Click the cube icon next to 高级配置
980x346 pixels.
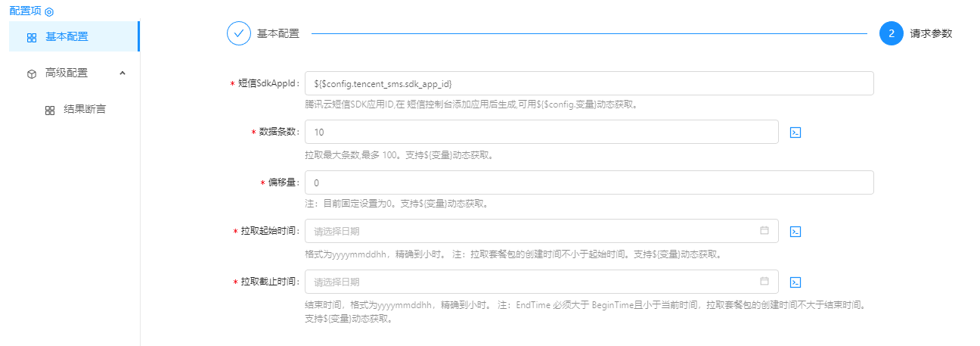[x=32, y=74]
